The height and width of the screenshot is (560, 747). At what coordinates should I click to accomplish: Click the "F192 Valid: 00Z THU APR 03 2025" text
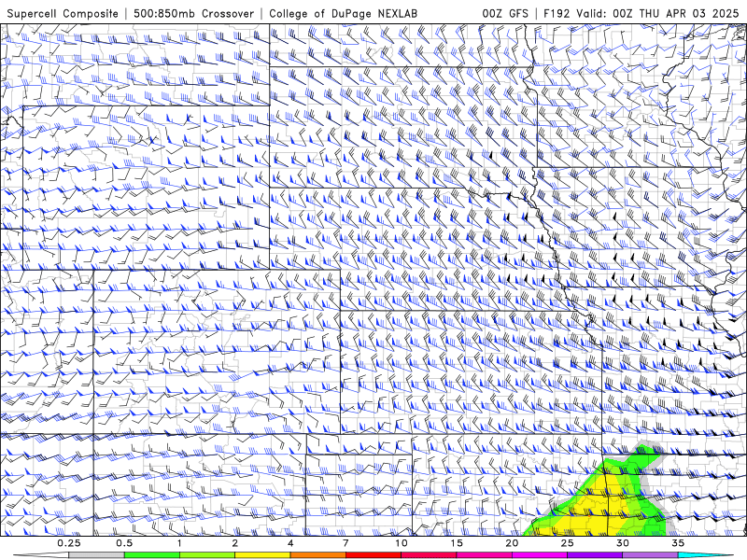tap(641, 13)
